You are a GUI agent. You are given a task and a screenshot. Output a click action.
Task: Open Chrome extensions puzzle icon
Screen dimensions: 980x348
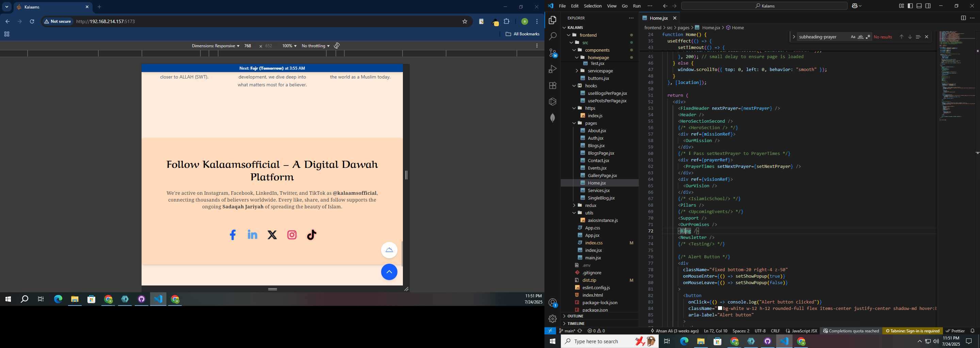[x=507, y=22]
